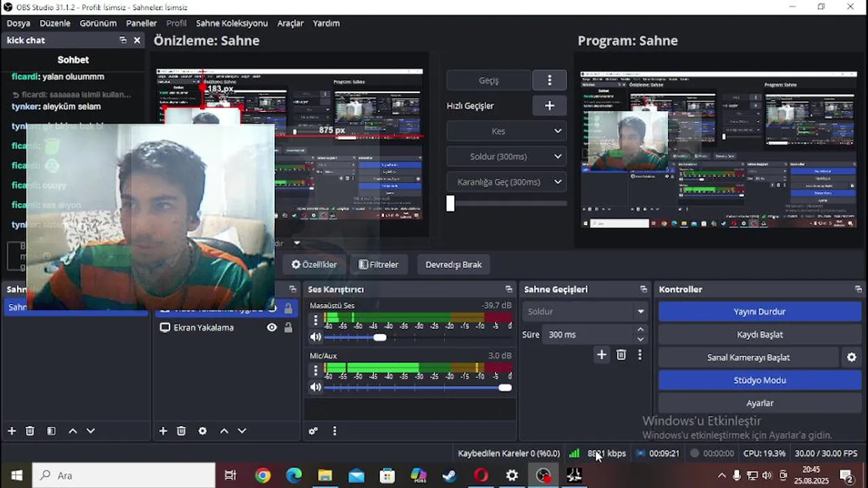This screenshot has width=868, height=488.
Task: Add scene transition with plus icon
Action: pos(601,354)
